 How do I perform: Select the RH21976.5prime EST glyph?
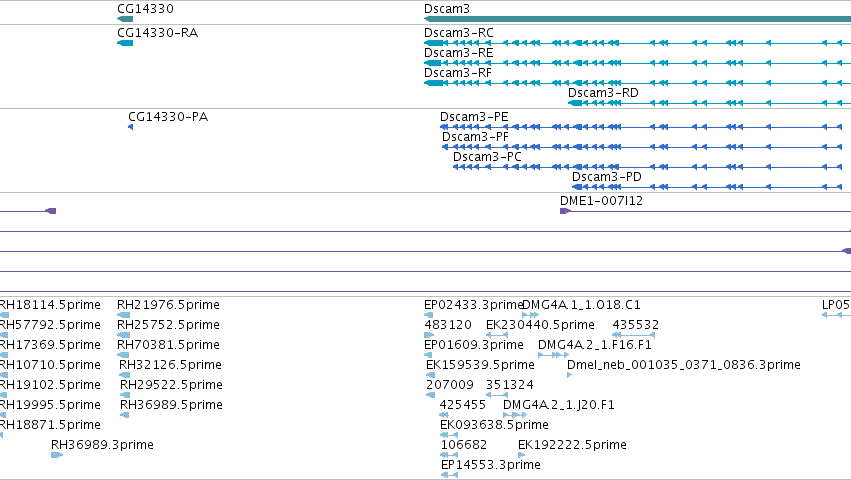pyautogui.click(x=124, y=315)
